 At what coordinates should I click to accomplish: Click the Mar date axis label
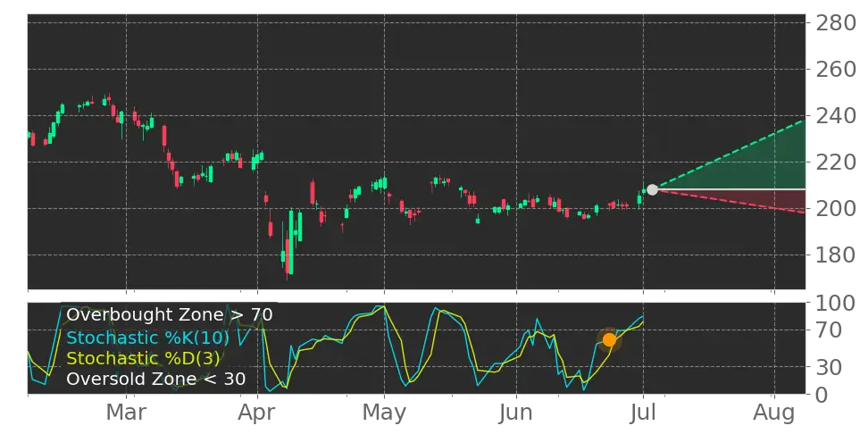(x=126, y=413)
